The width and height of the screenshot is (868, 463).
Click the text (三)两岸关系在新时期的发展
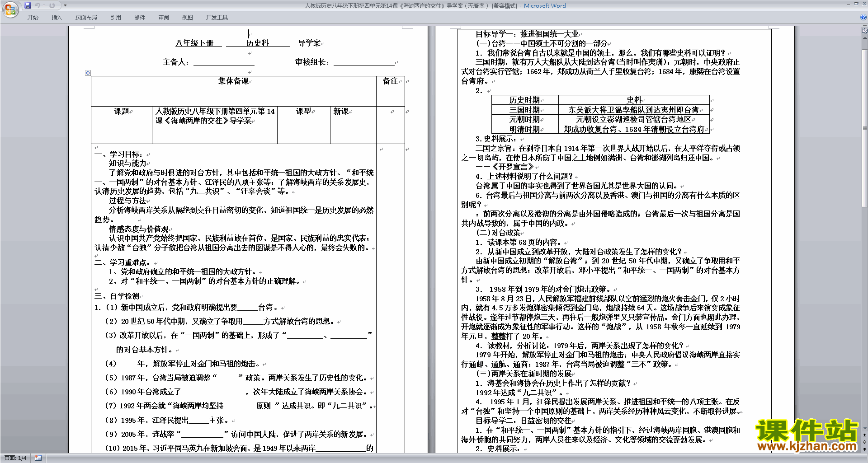click(x=524, y=374)
